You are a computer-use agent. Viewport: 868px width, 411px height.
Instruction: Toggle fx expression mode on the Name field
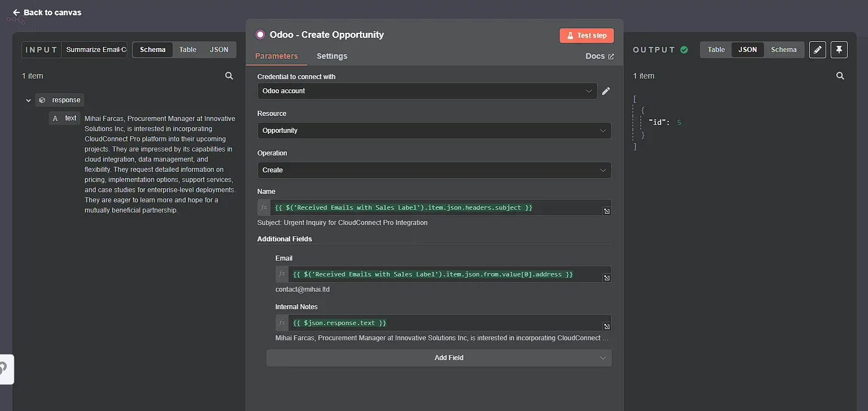[263, 207]
